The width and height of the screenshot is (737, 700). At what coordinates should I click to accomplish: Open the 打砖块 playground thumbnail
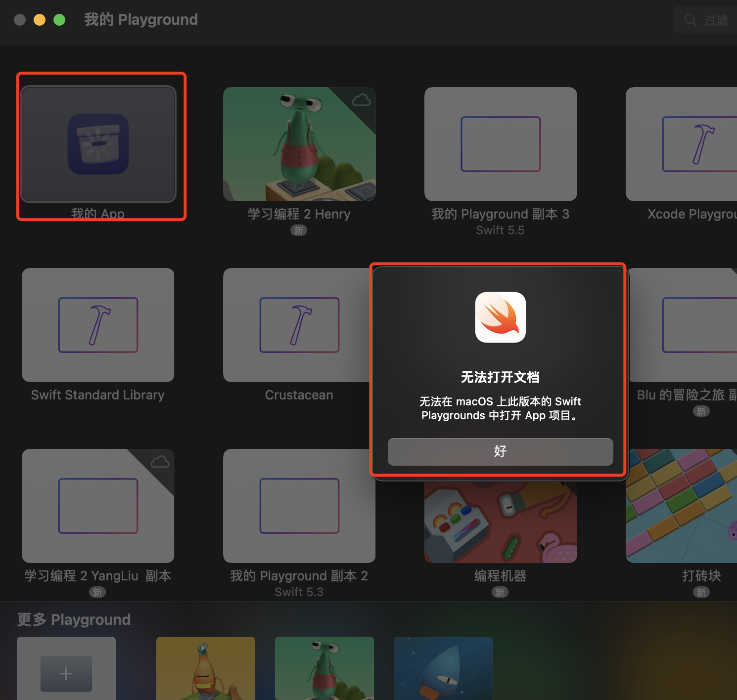click(682, 506)
